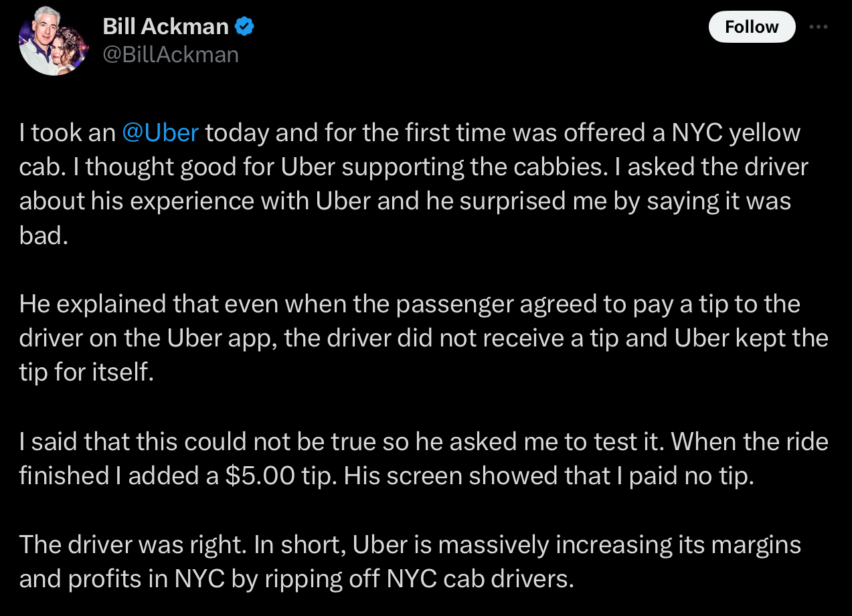Click the paragraph starting 'He explained that'
Viewport: 852px width, 616px height.
coord(424,338)
